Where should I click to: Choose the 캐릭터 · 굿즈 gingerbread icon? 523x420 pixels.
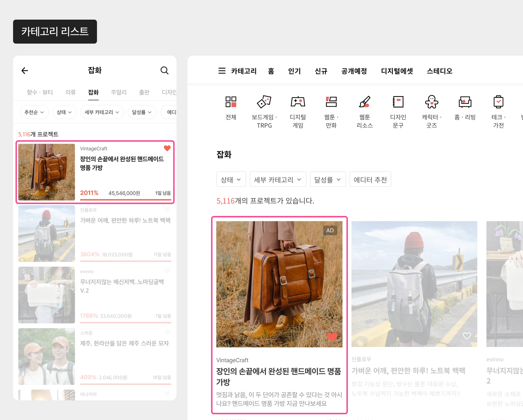pyautogui.click(x=432, y=102)
